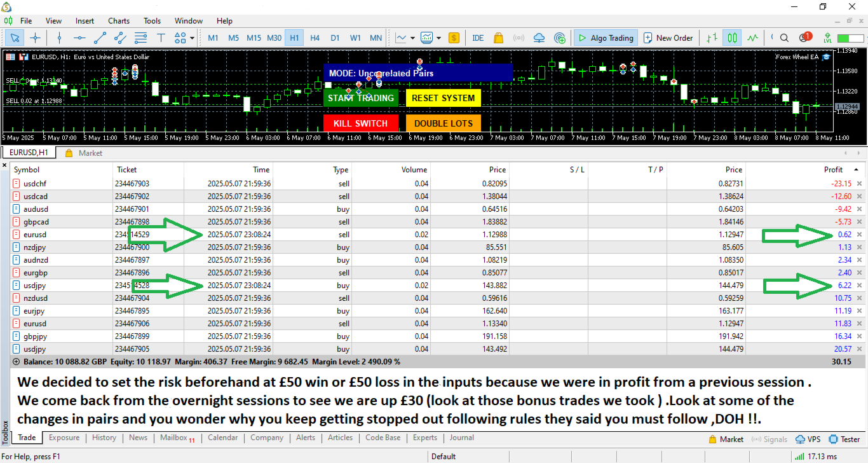Open the Tools menu
The image size is (868, 463).
pos(153,21)
